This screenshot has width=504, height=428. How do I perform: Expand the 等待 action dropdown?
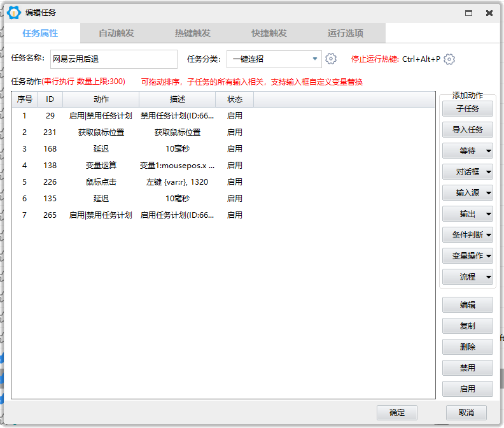click(468, 151)
